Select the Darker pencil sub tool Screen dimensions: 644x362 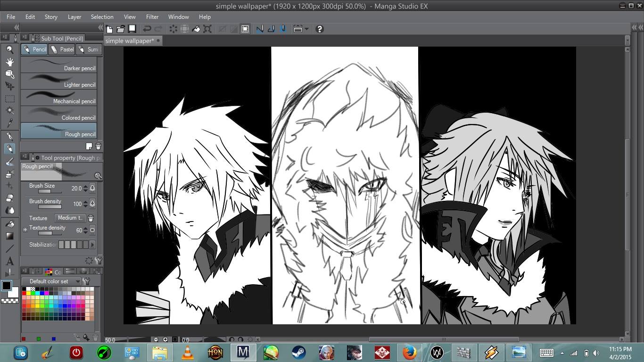tap(59, 65)
